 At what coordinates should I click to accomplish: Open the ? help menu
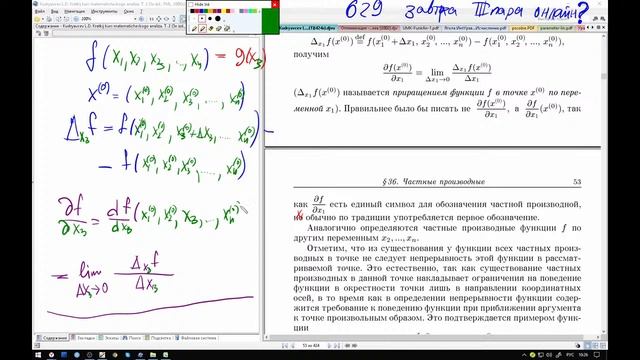click(141, 11)
